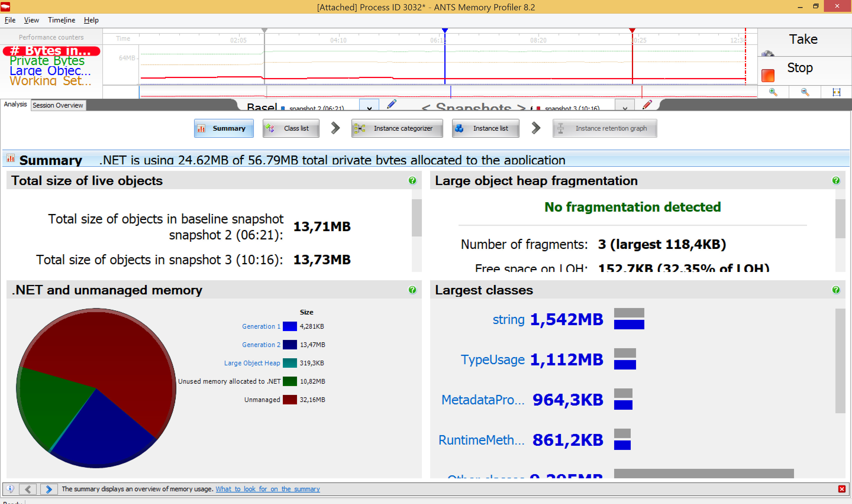The width and height of the screenshot is (852, 504).
Task: Click the ANTS Profiler app icon in title bar
Action: pos(5,7)
